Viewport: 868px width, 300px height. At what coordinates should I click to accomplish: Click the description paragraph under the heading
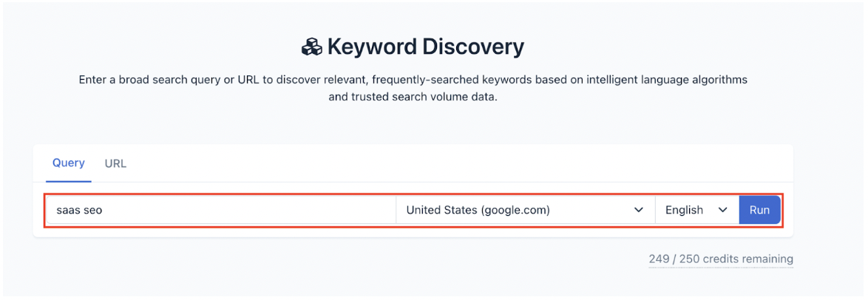coord(413,89)
